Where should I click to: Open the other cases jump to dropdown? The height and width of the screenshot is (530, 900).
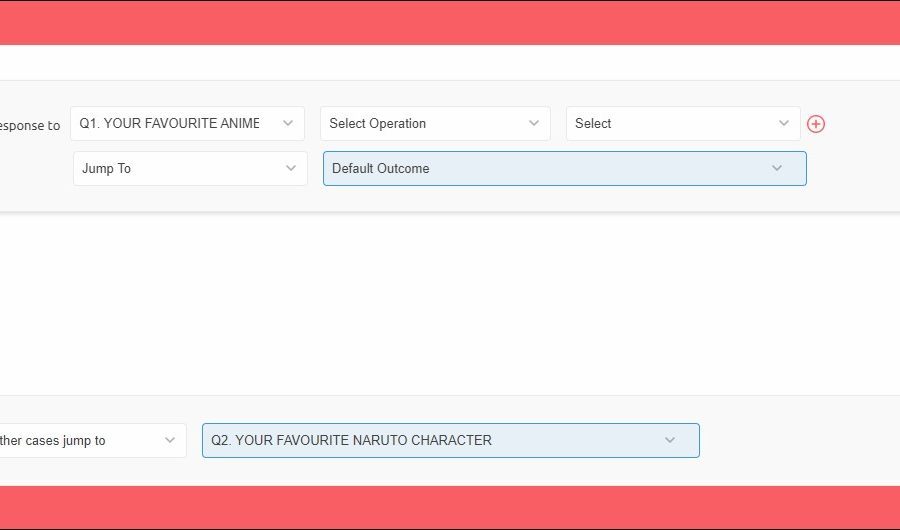[80, 440]
